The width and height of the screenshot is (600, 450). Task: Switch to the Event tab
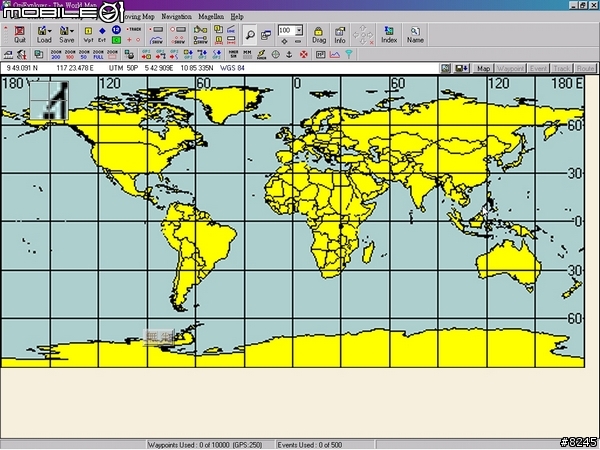538,68
